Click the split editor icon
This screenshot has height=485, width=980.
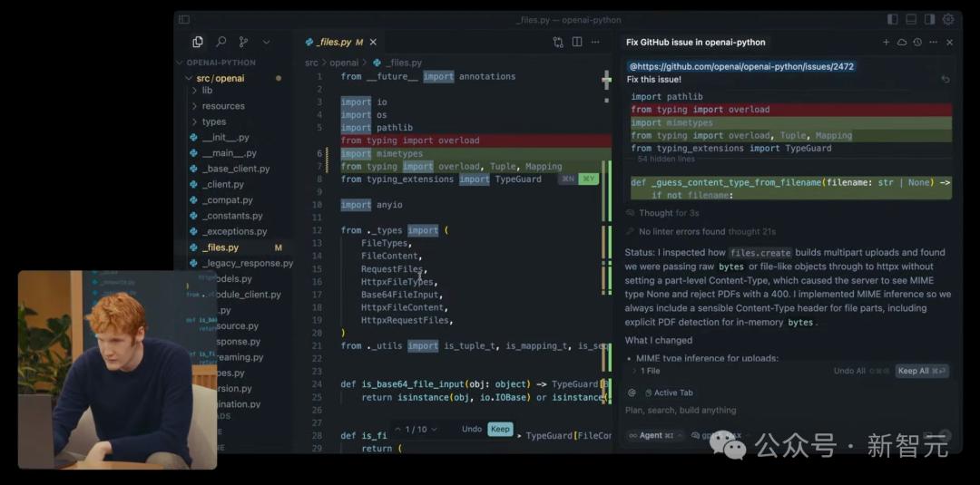(x=576, y=42)
